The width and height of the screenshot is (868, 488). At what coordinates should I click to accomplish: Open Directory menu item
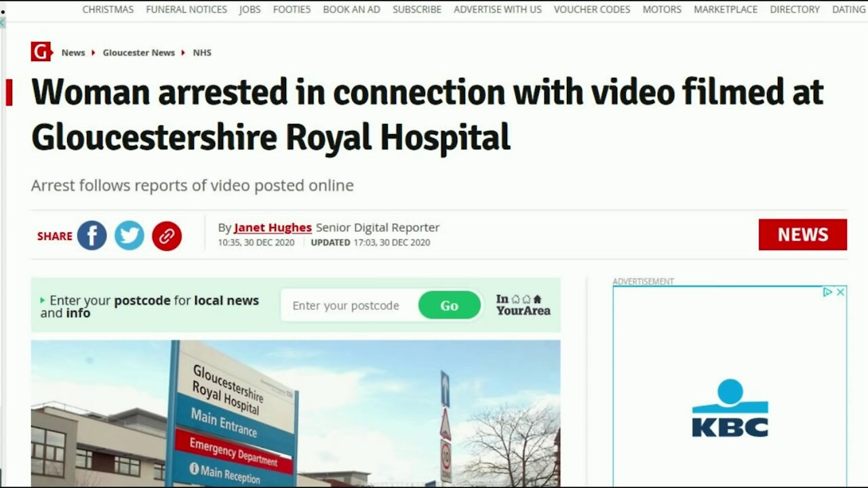tap(795, 9)
